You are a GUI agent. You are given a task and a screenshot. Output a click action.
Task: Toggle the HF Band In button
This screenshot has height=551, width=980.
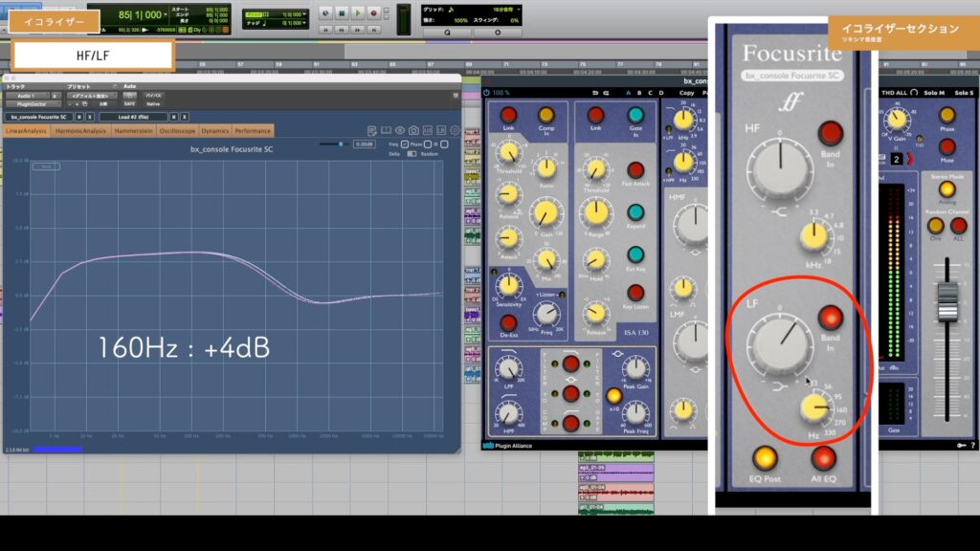(x=830, y=133)
